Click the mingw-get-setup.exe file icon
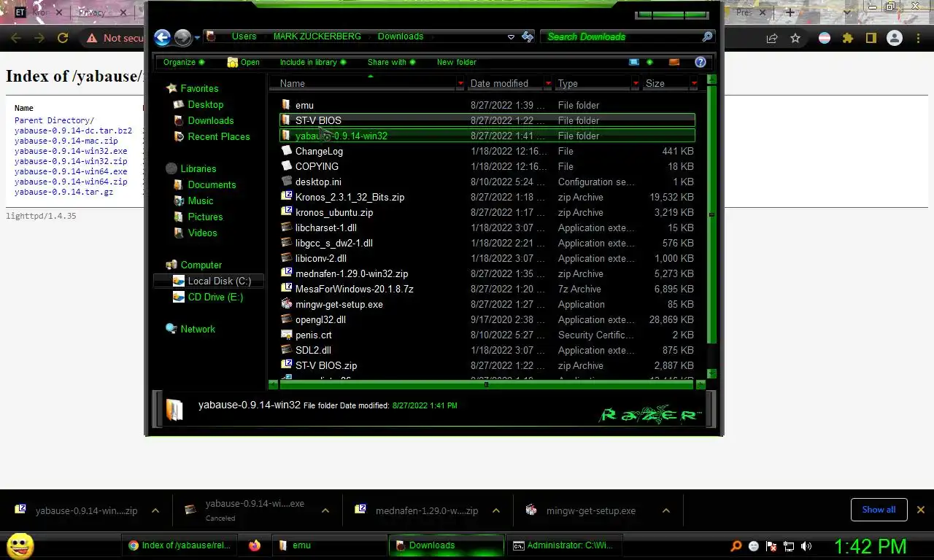This screenshot has height=560, width=934. click(287, 304)
